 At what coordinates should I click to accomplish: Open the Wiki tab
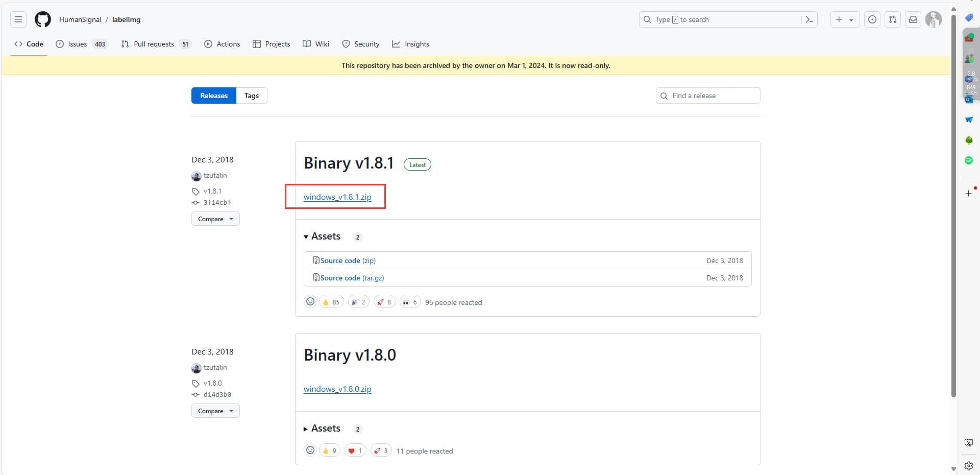pos(316,44)
